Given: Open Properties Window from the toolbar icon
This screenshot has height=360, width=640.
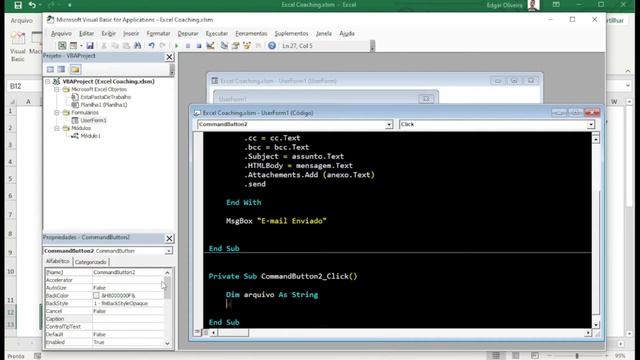Looking at the screenshot, I should pos(236,46).
